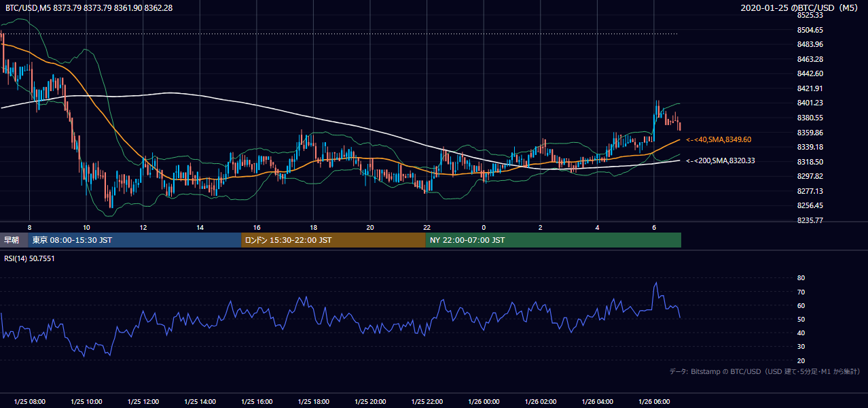Click the bottom time label 1/25 22:00
Viewport: 868px width, 408px height.
point(427,402)
